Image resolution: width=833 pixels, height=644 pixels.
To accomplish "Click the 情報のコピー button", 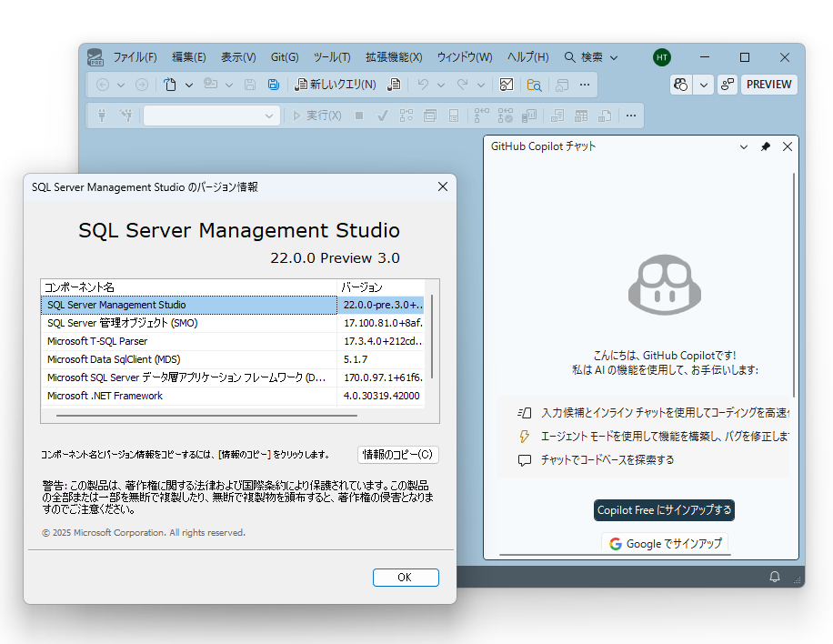I will 397,455.
